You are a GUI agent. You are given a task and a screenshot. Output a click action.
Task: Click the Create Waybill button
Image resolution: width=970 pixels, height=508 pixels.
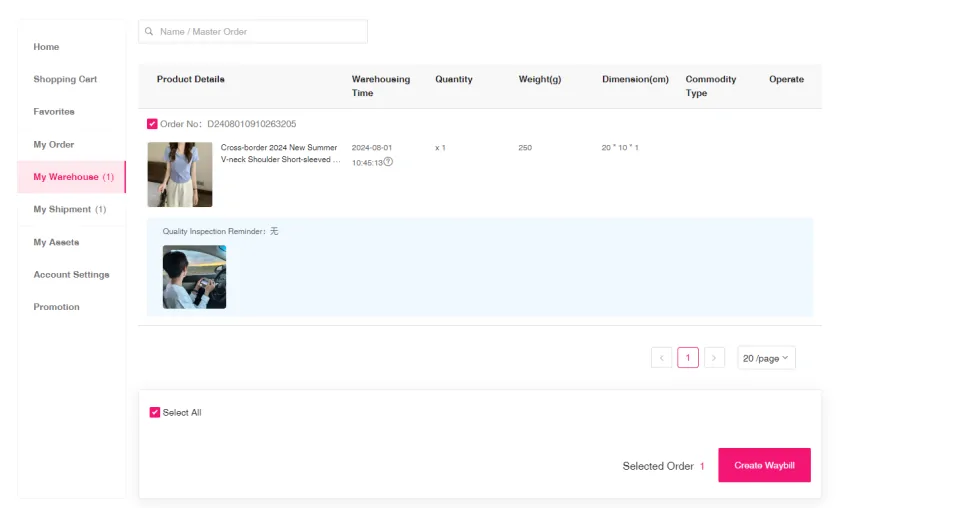click(764, 465)
